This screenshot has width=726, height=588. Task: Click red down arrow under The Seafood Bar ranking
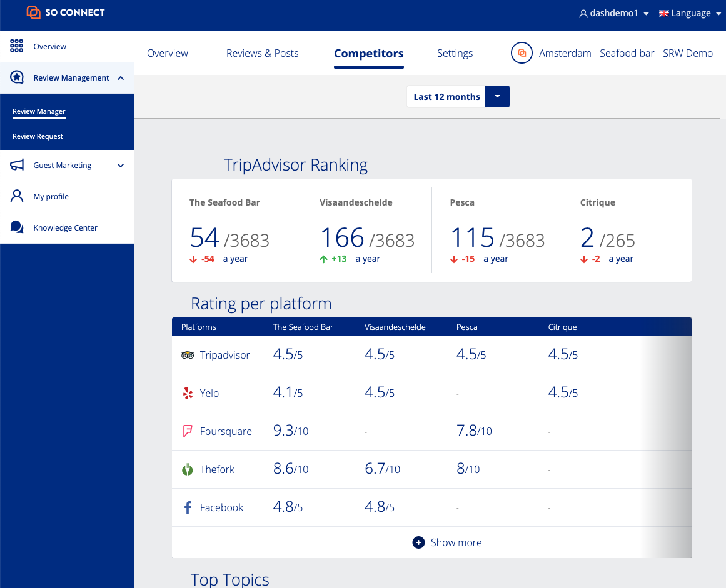(x=193, y=259)
